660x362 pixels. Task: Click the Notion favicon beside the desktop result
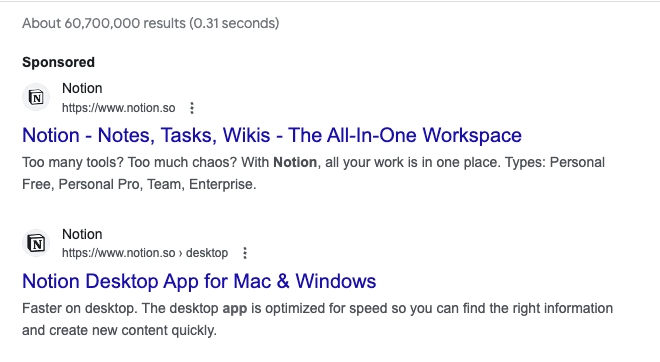(x=36, y=243)
